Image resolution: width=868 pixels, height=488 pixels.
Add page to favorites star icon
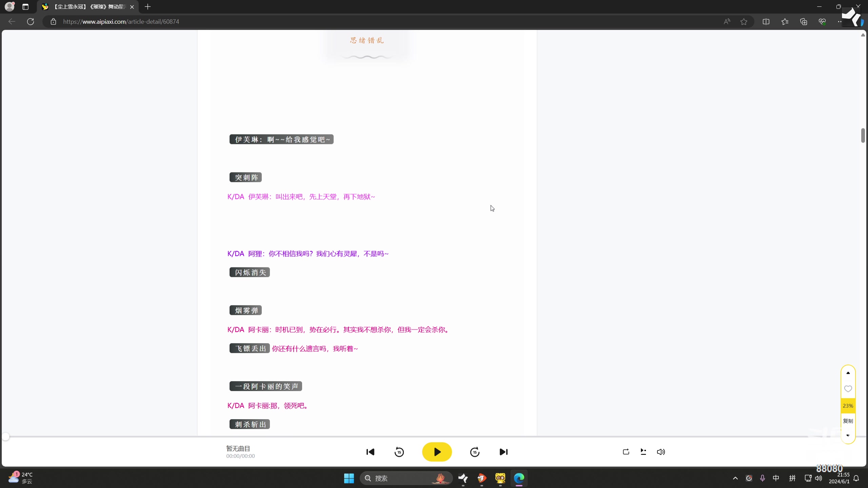point(744,22)
